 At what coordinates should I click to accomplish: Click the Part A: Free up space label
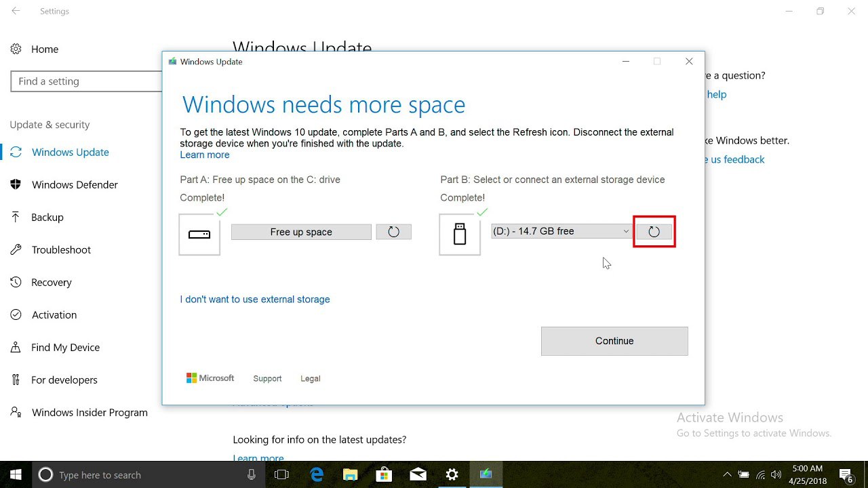[260, 180]
